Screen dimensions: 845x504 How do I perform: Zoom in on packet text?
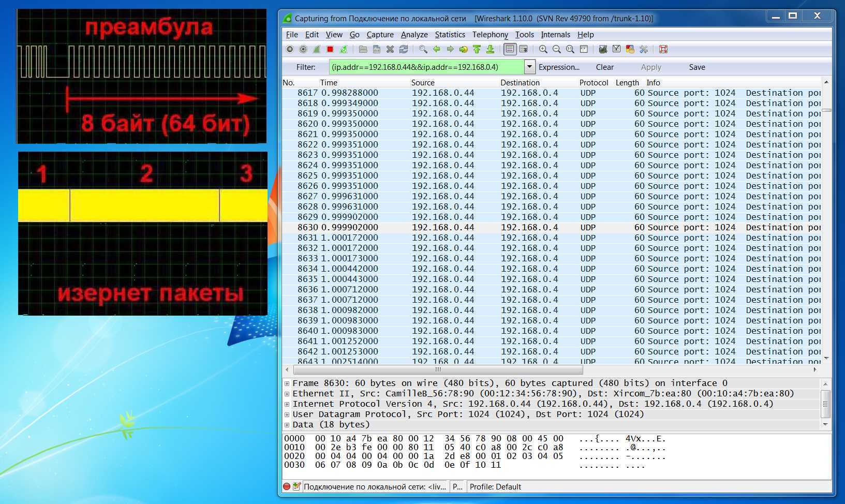[543, 49]
